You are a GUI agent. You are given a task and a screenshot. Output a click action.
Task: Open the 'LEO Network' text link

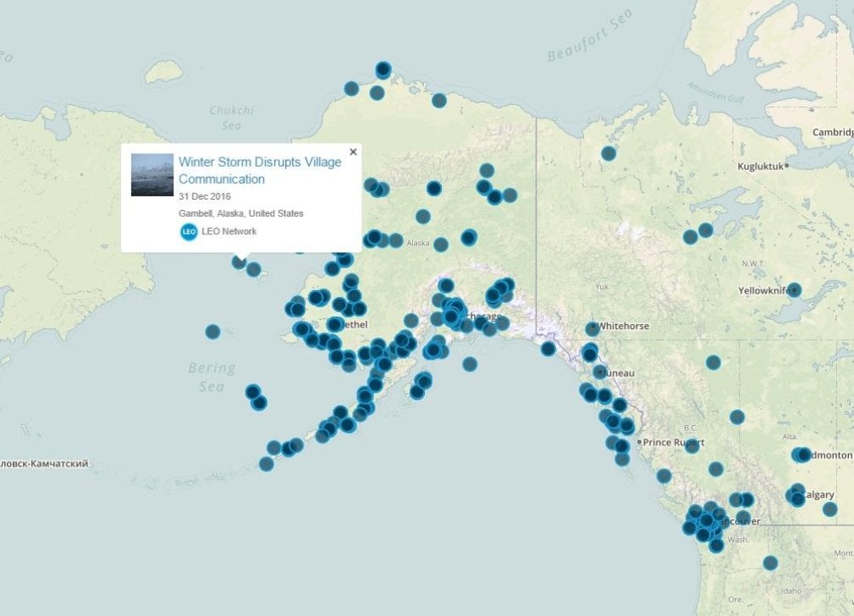[x=229, y=232]
